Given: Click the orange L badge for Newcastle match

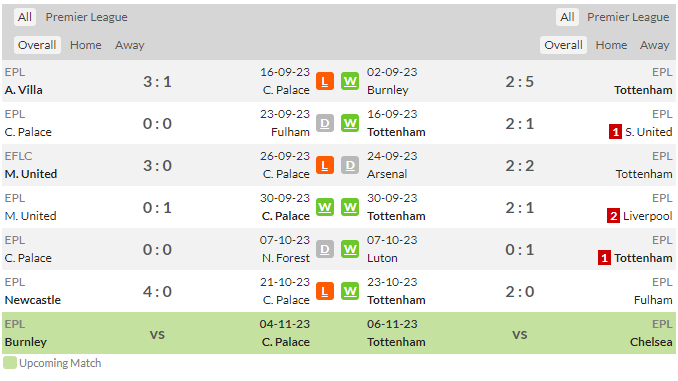Looking at the screenshot, I should 325,291.
